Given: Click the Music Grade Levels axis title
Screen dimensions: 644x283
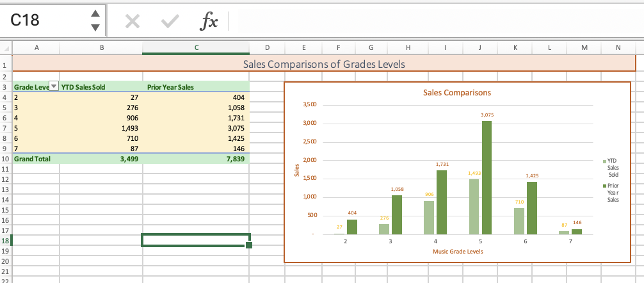Looking at the screenshot, I should click(x=458, y=252).
